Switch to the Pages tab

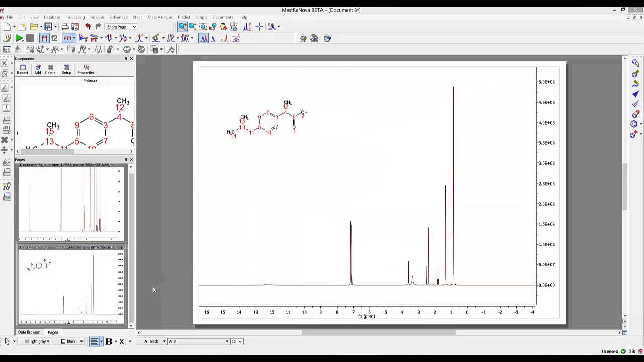coord(53,332)
